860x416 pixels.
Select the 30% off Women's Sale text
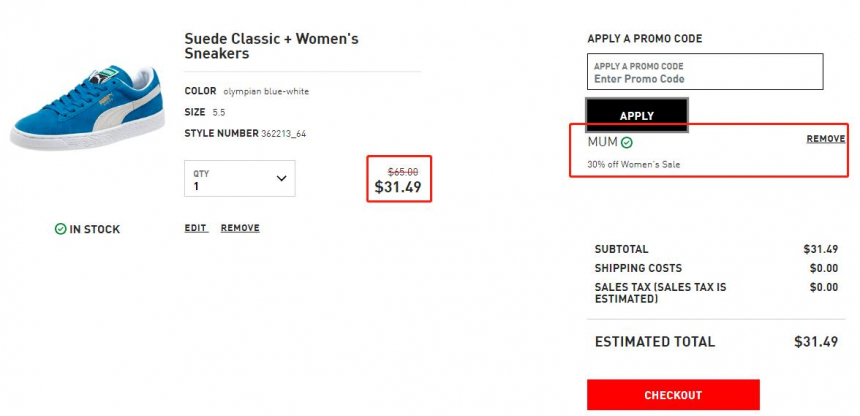click(633, 164)
